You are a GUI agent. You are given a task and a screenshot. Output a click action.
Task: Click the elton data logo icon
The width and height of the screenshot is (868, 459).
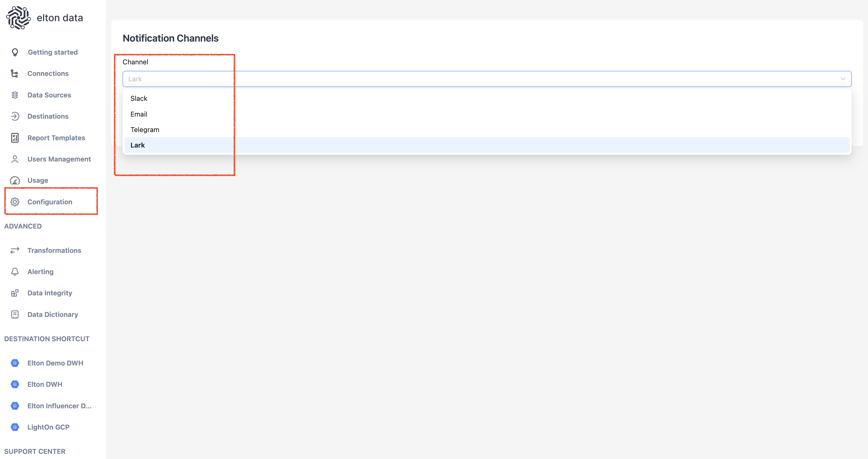pyautogui.click(x=18, y=18)
